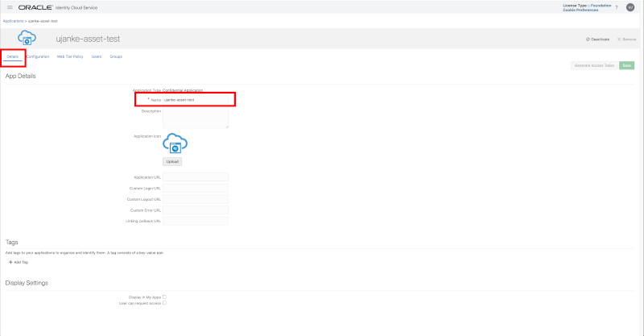The height and width of the screenshot is (336, 644).
Task: Click the Tags section heading
Action: pos(11,243)
